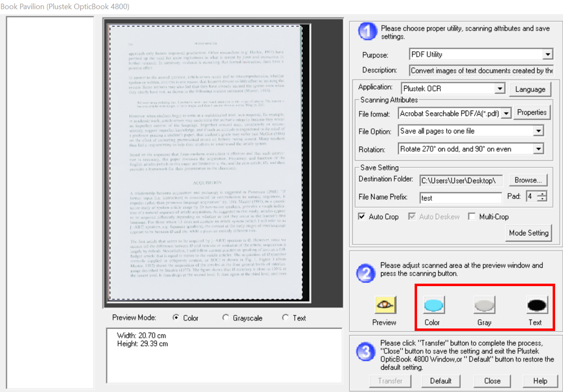Click the File Name Prefix field
563x392 pixels.
click(460, 198)
